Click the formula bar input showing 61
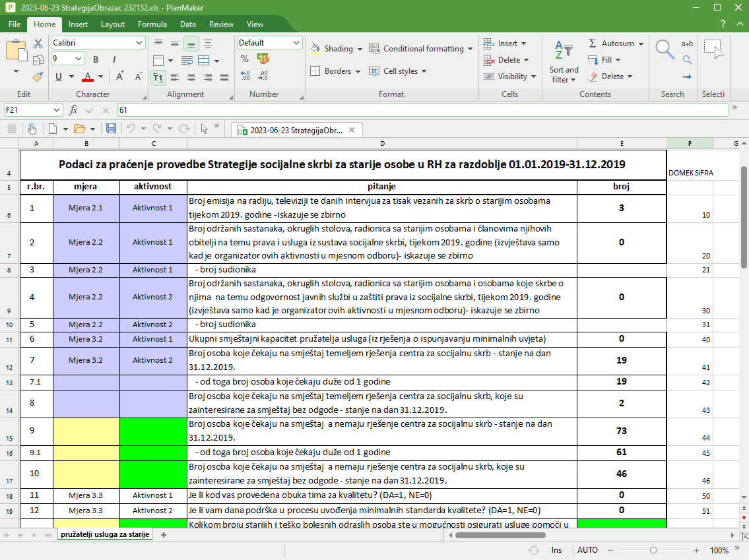The image size is (749, 560). click(x=422, y=110)
